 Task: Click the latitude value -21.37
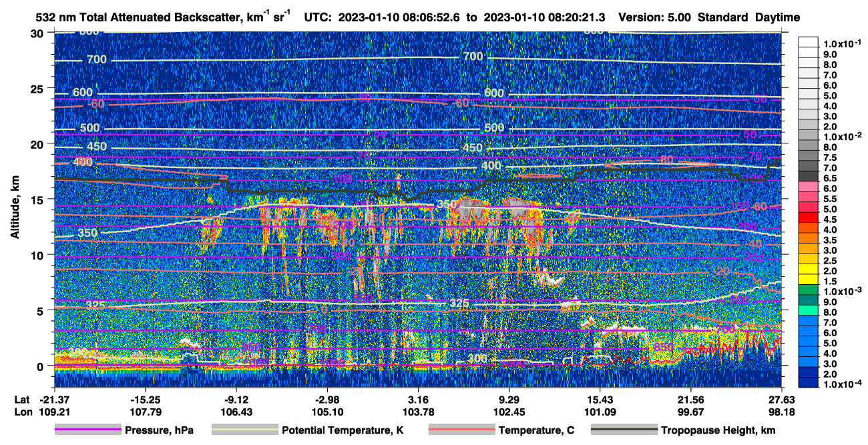tap(54, 399)
